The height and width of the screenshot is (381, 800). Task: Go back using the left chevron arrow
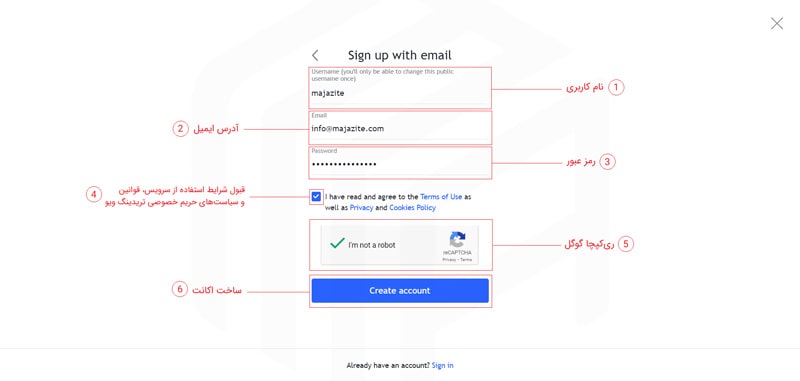(315, 56)
